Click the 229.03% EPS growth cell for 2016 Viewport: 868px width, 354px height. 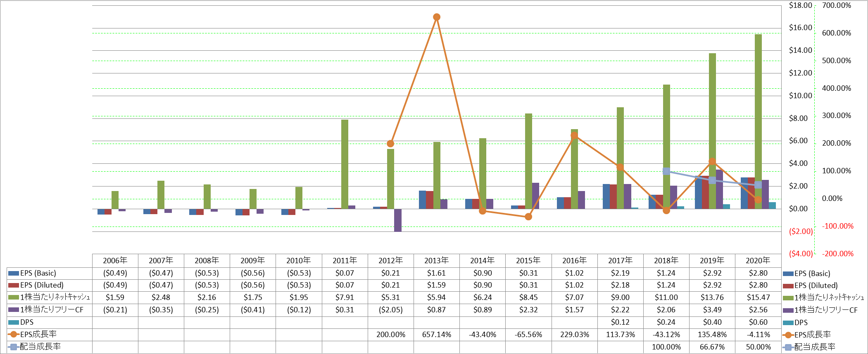[574, 335]
